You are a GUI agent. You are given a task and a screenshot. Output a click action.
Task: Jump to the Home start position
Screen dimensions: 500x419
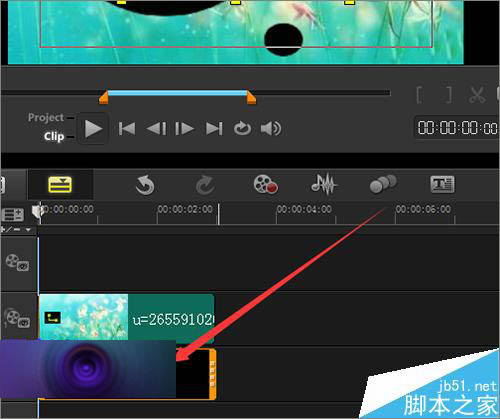pos(127,129)
